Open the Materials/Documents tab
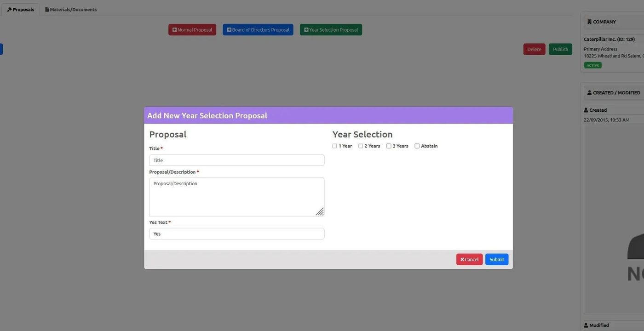Screen dimensions: 644x331 71,10
